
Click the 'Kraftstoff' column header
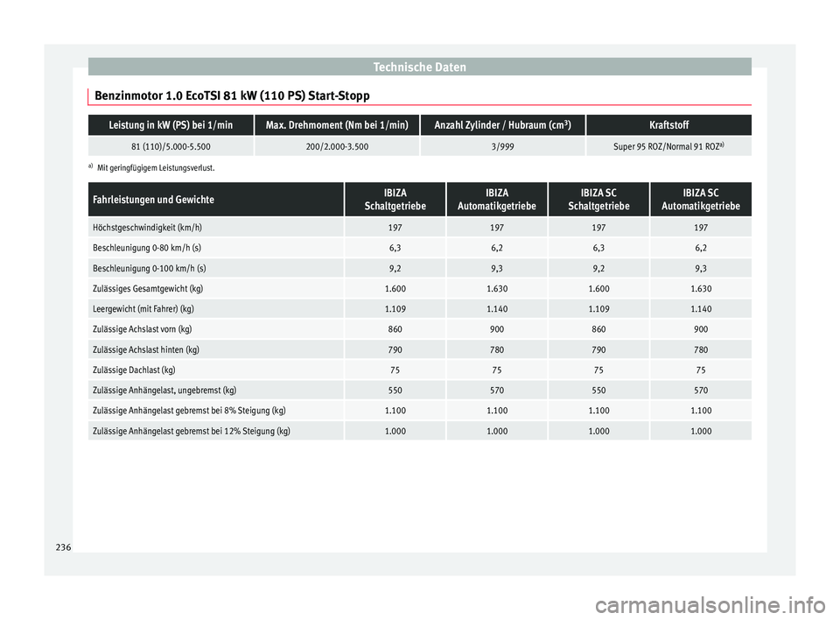click(x=669, y=125)
